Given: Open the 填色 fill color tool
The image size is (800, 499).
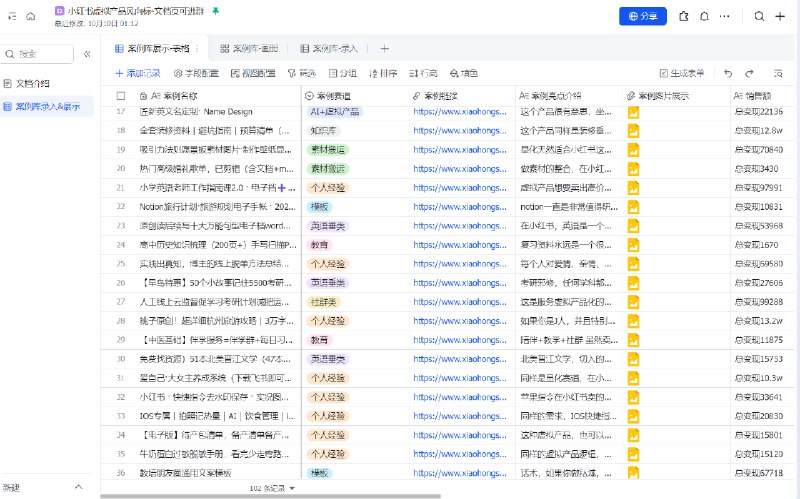Looking at the screenshot, I should point(463,73).
